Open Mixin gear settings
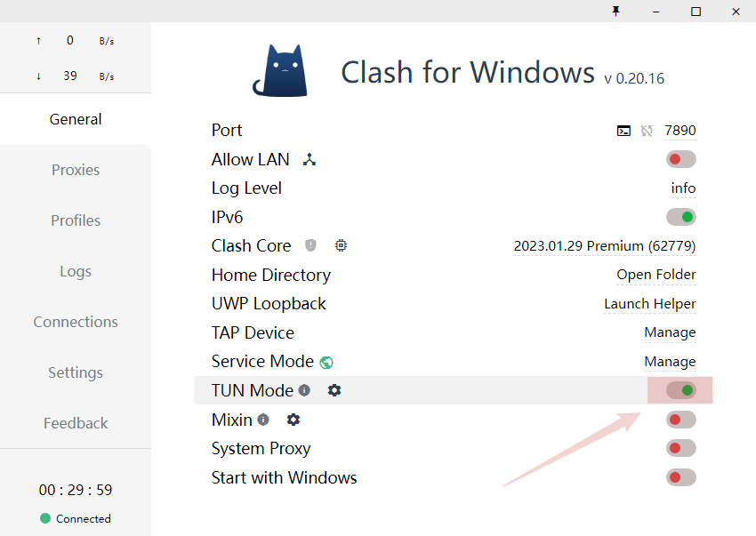This screenshot has width=756, height=536. tap(294, 420)
